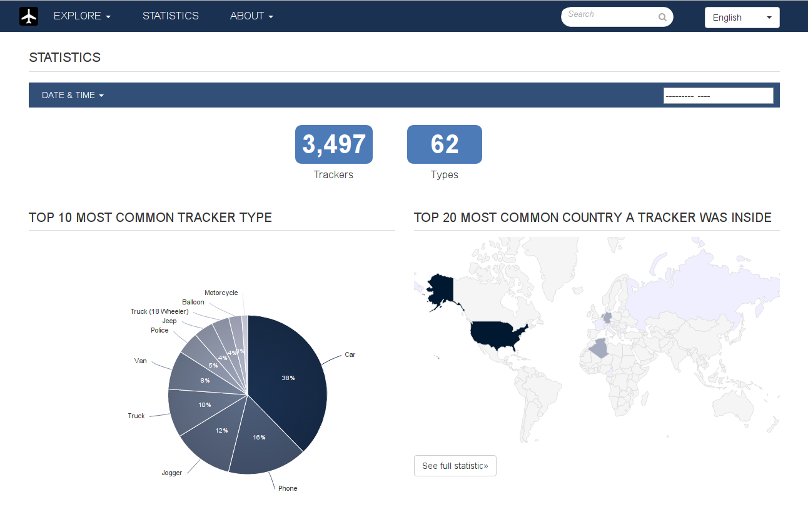
Task: Select the Car slice in the pie chart
Action: point(288,378)
